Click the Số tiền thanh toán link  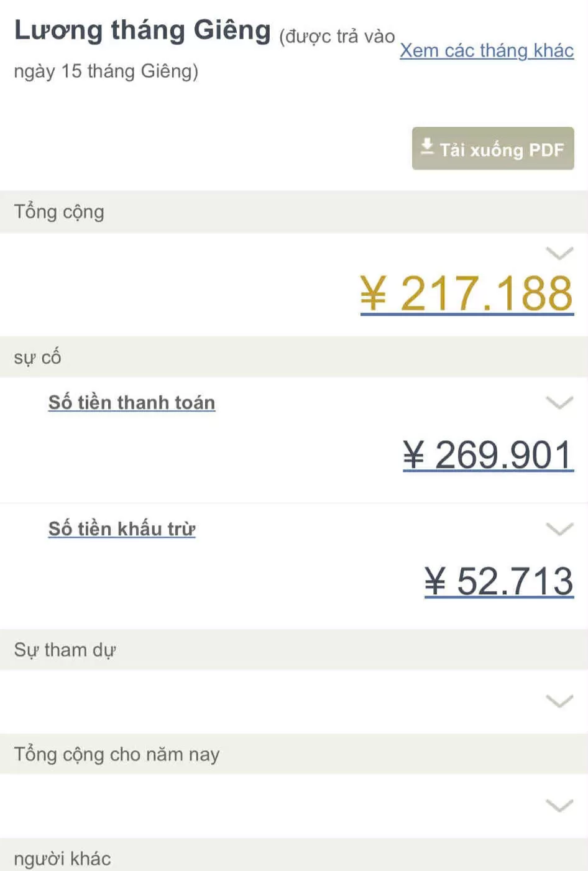click(132, 403)
